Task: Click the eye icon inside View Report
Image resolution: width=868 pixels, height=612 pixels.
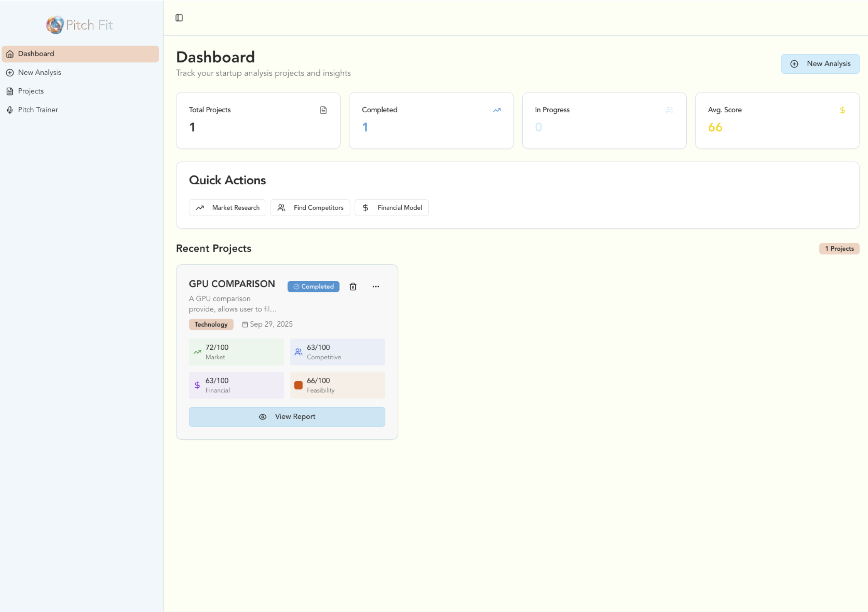Action: (x=262, y=416)
